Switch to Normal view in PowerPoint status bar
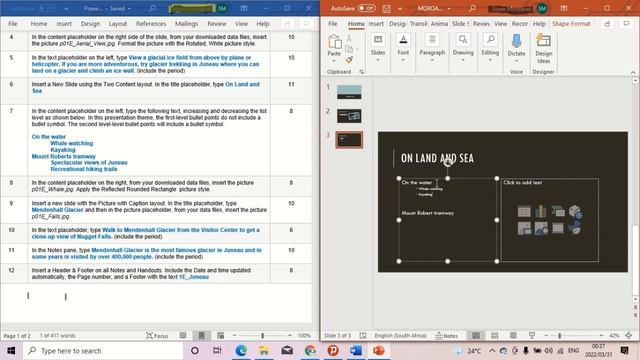 476,336
